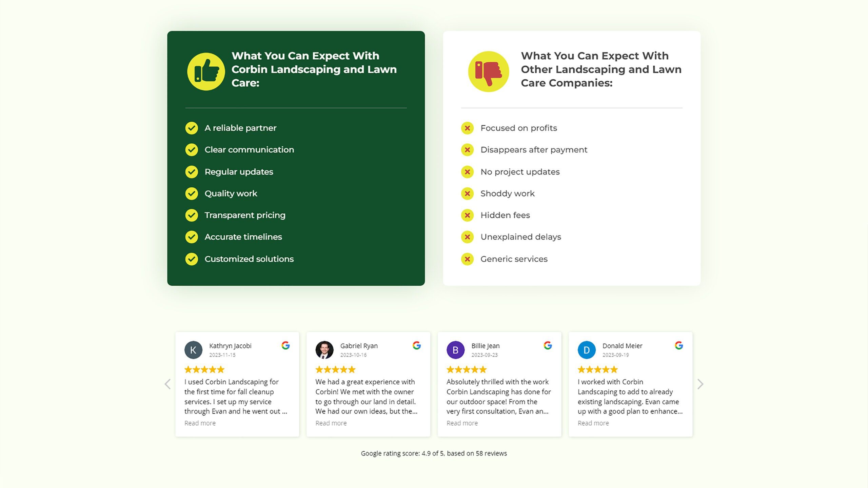This screenshot has width=868, height=488.
Task: Click Donald Meier's five-star rating
Action: point(597,369)
